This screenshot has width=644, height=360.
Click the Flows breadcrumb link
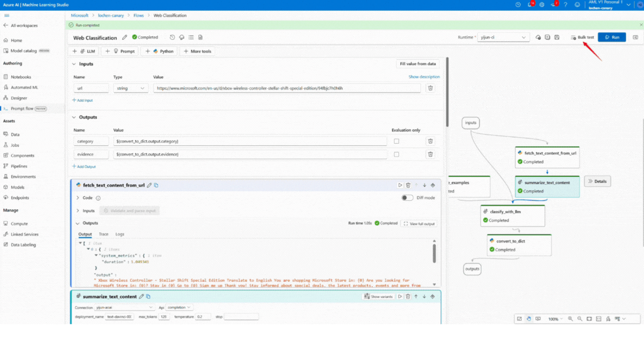click(x=138, y=15)
